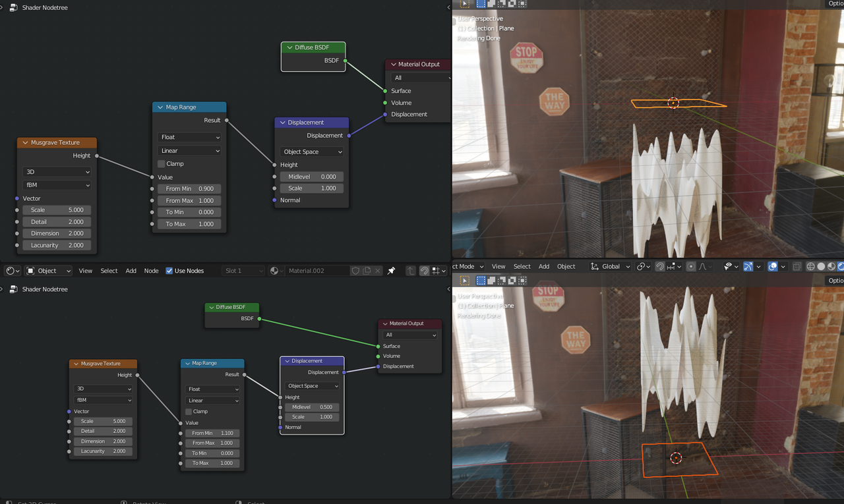Toggle fake user shield for Material.002
The width and height of the screenshot is (844, 504).
355,271
